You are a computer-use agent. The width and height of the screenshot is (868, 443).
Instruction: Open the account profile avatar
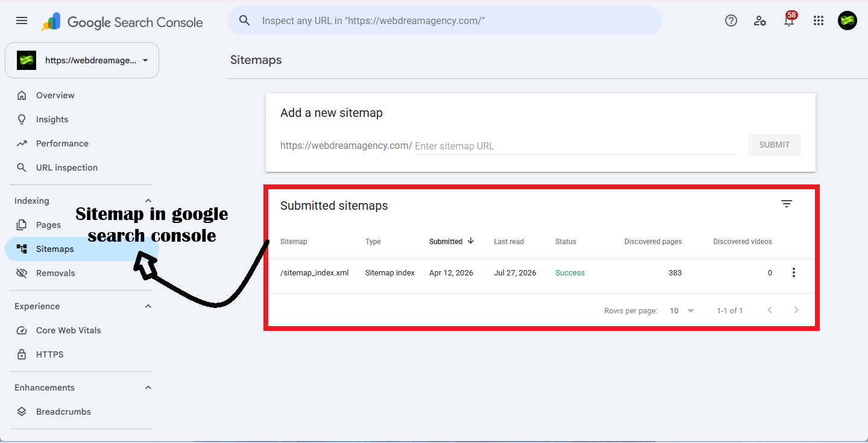(848, 20)
